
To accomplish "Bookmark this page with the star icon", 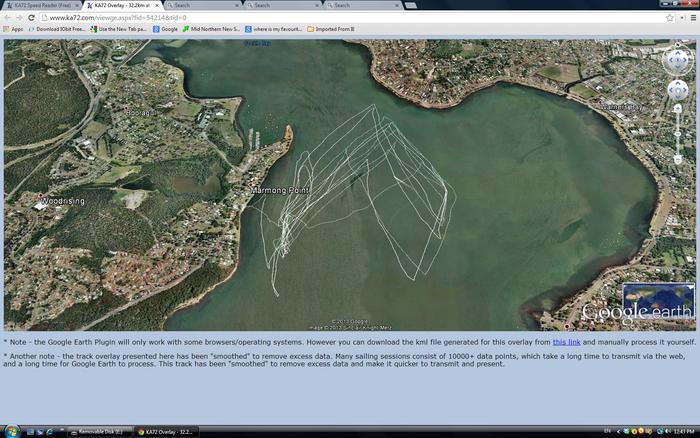I will pyautogui.click(x=669, y=17).
